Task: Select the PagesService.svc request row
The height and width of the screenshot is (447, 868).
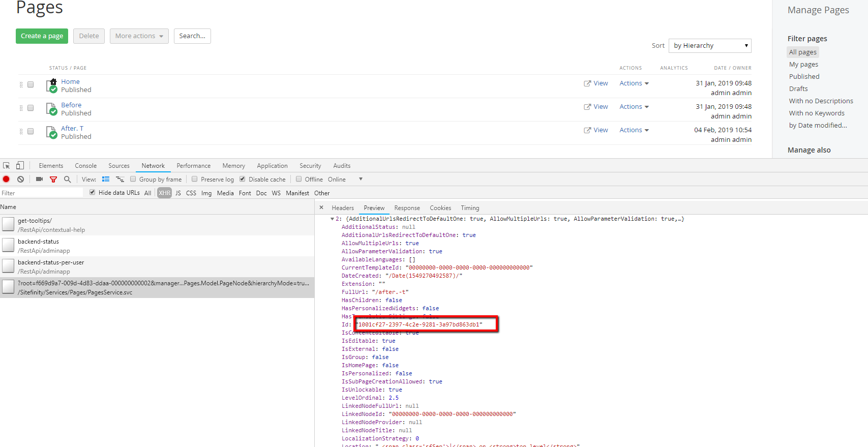Action: click(157, 288)
